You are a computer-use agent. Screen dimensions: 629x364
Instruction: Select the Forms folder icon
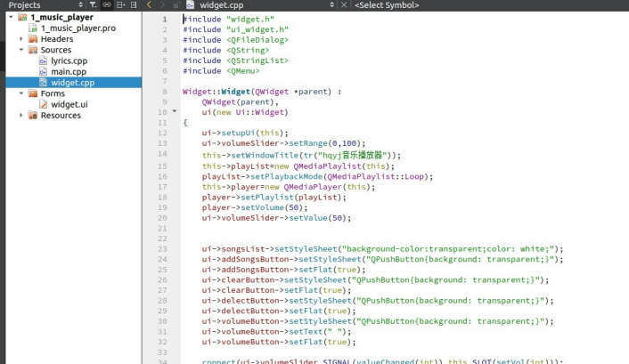pos(33,93)
